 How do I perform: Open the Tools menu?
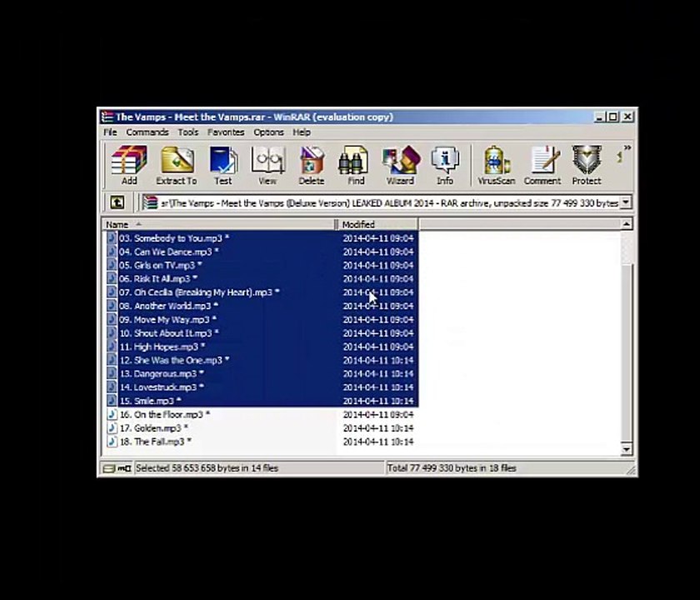[x=188, y=132]
